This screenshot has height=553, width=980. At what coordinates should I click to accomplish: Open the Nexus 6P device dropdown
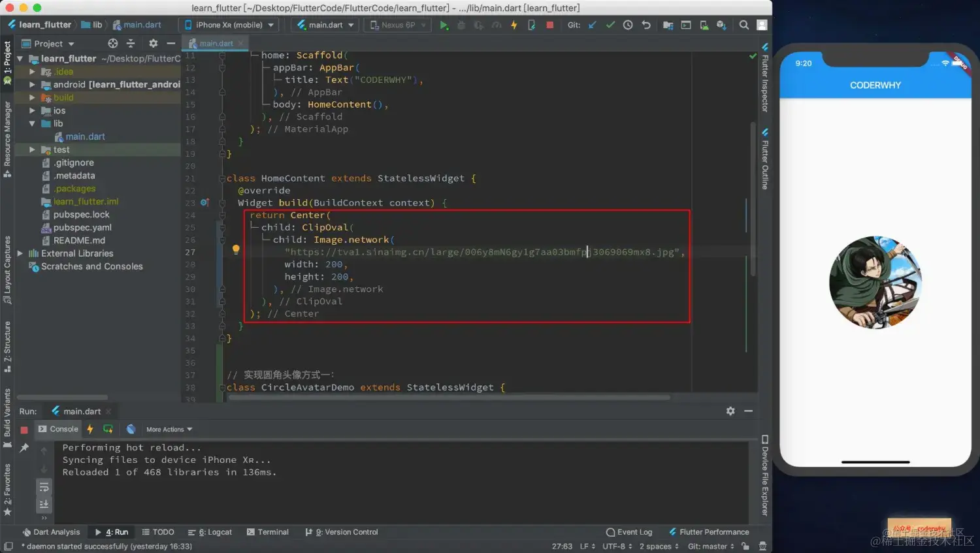[x=398, y=25]
